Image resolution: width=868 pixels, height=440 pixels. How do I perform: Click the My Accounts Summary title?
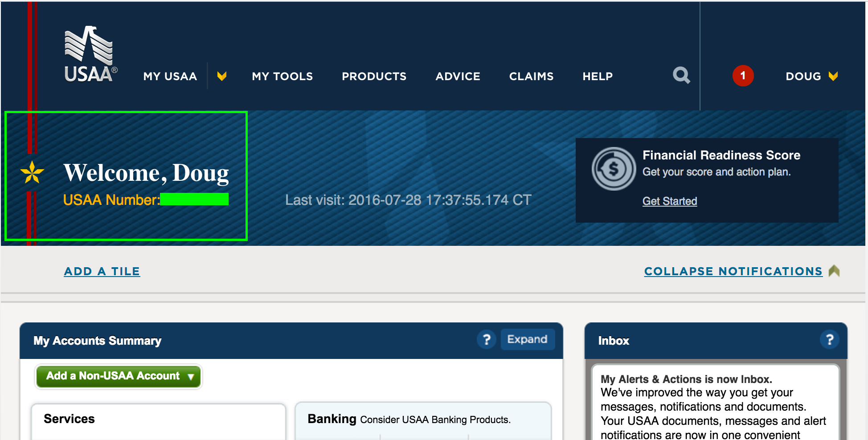point(97,341)
